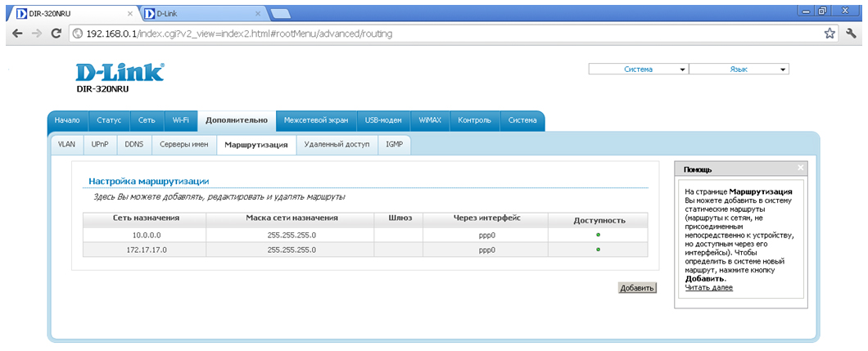
Task: Bookmark page with the star icon
Action: click(829, 34)
